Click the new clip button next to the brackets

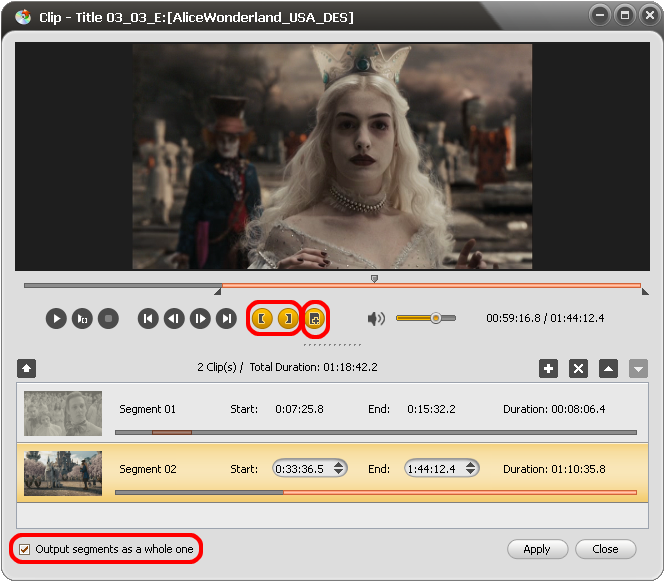click(x=315, y=319)
